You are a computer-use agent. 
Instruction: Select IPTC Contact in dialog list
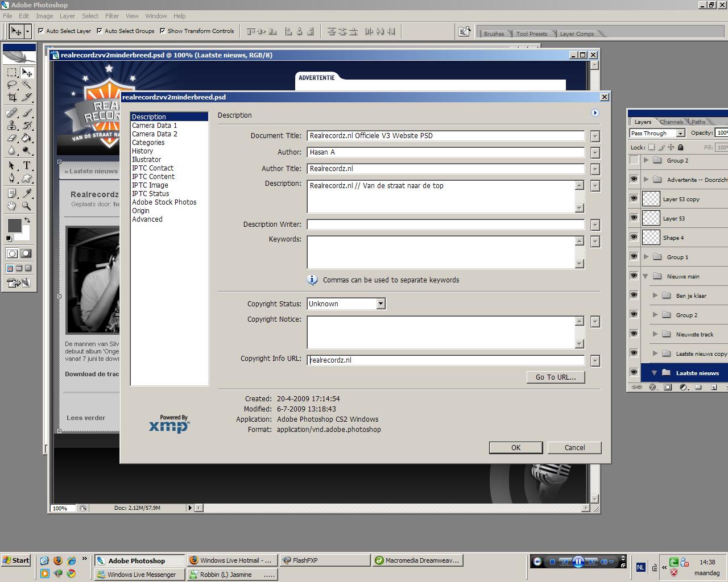pos(152,168)
